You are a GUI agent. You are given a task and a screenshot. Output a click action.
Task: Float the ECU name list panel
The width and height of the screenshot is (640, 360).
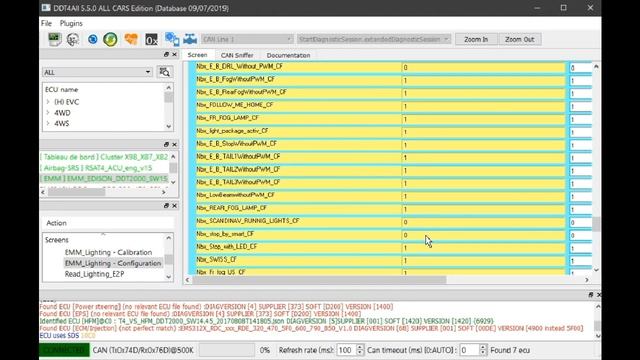click(x=166, y=54)
